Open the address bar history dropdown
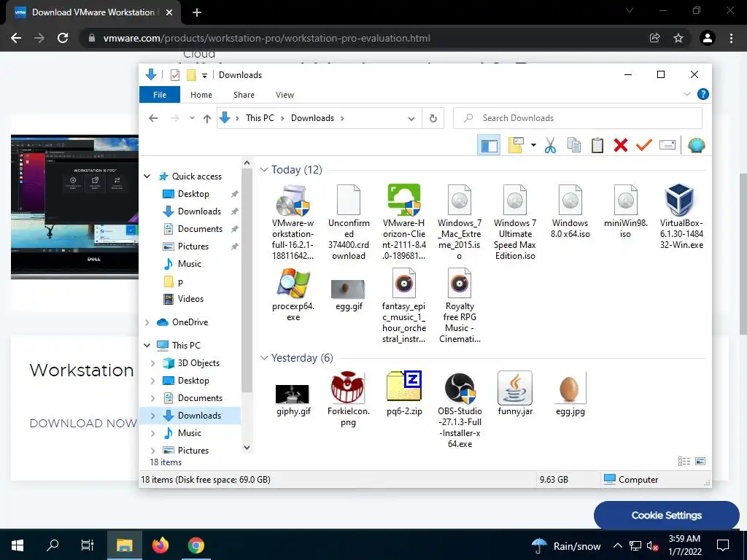The height and width of the screenshot is (560, 747). click(411, 119)
